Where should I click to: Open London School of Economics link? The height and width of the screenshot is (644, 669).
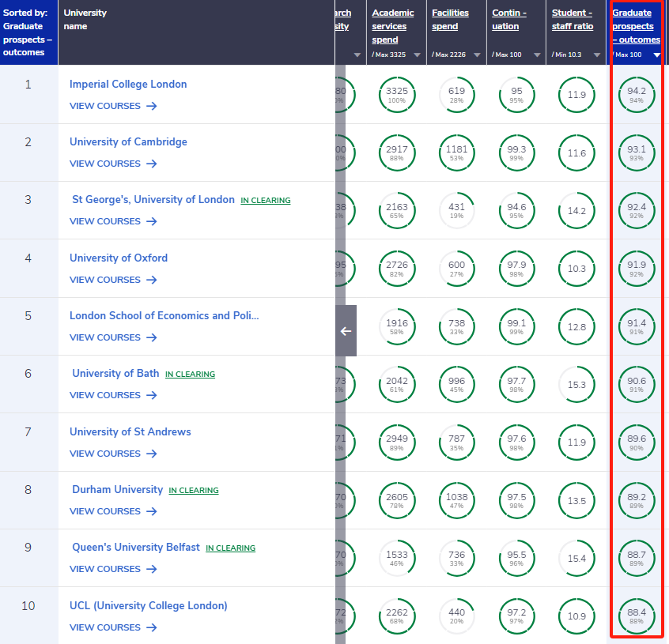(x=164, y=315)
